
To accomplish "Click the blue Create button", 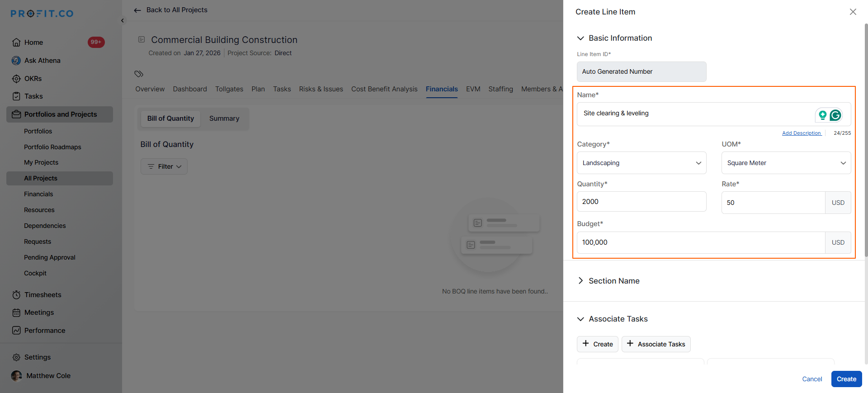I will [846, 379].
